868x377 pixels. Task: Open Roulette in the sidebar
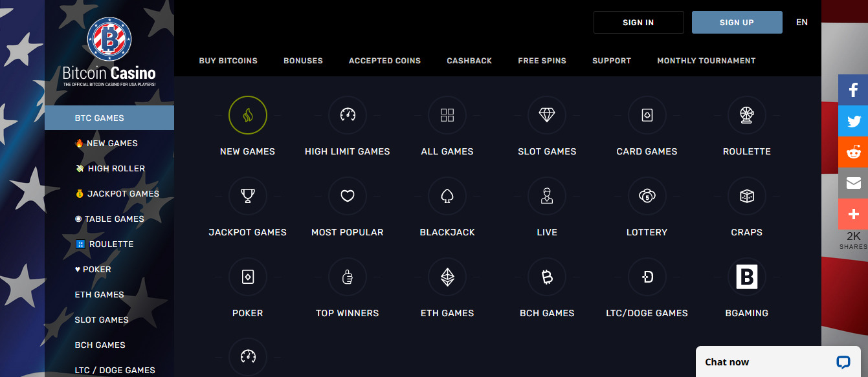click(104, 244)
